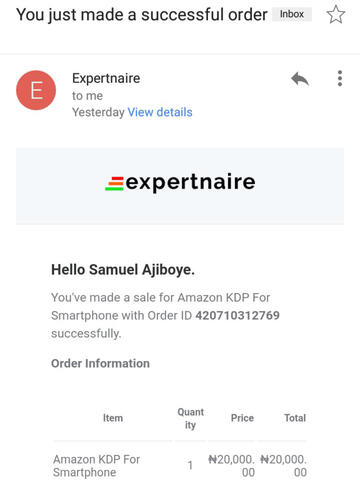Tap the reply arrow icon
The width and height of the screenshot is (360, 491).
point(300,79)
